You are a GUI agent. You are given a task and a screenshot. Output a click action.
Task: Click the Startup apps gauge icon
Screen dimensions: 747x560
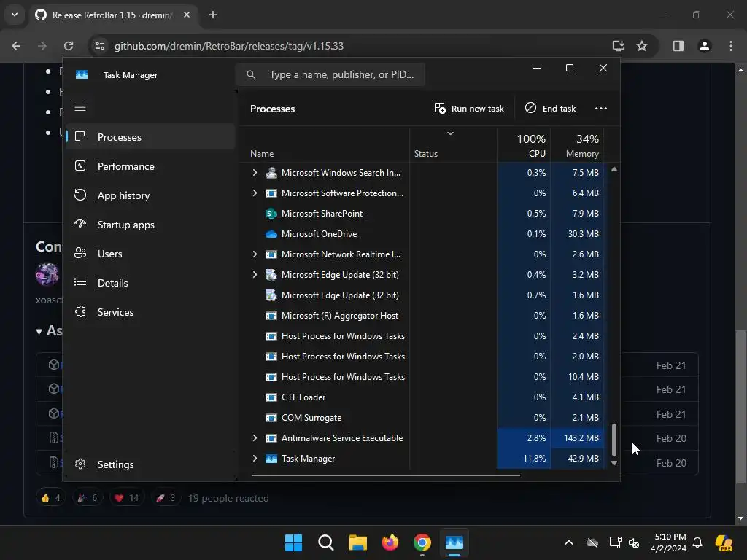pyautogui.click(x=80, y=224)
